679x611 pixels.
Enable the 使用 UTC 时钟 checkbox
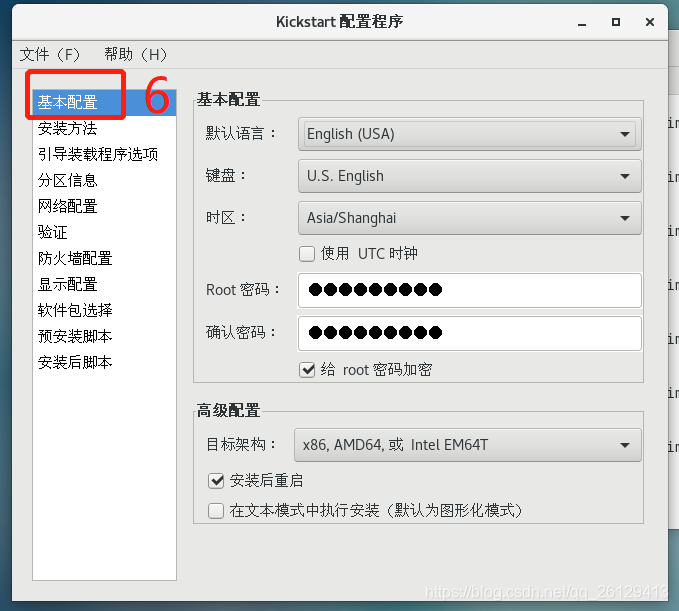click(x=307, y=254)
